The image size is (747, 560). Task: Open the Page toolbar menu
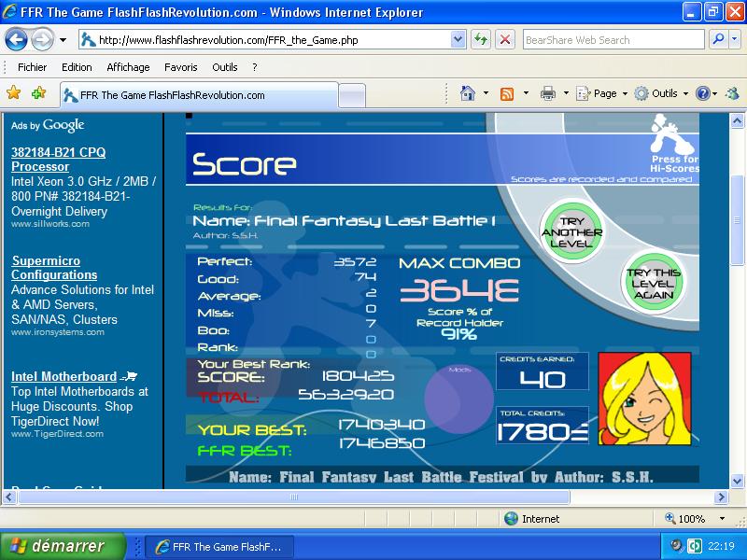[601, 93]
